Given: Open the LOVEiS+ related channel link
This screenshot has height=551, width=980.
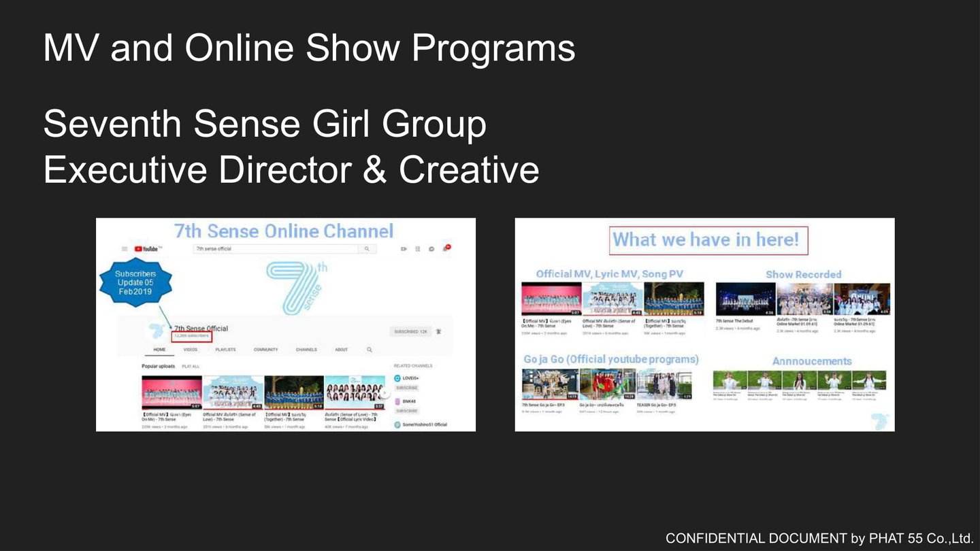Looking at the screenshot, I should click(412, 378).
